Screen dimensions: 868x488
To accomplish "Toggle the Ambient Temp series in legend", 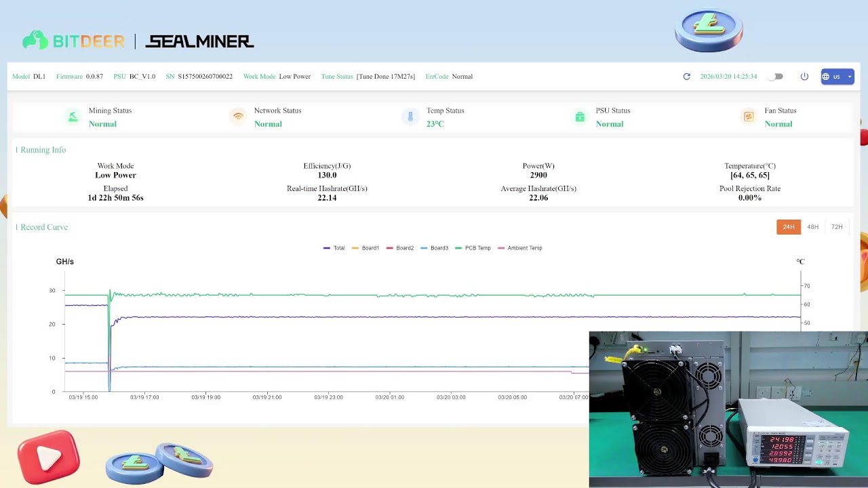I will (x=519, y=248).
